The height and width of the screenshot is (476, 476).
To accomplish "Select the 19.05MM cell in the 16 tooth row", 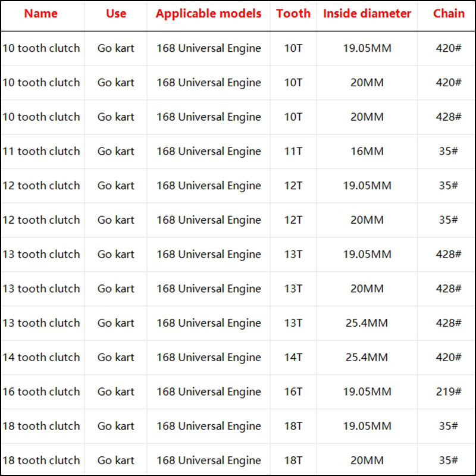I will (367, 392).
